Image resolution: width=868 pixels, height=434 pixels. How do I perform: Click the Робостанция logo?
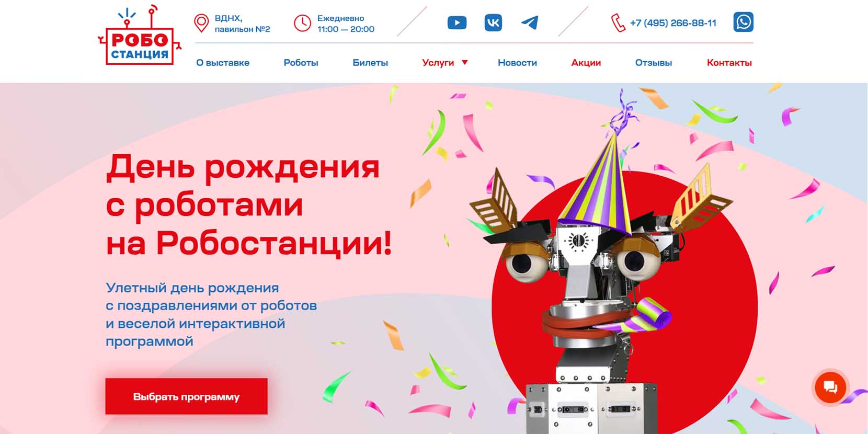(140, 36)
